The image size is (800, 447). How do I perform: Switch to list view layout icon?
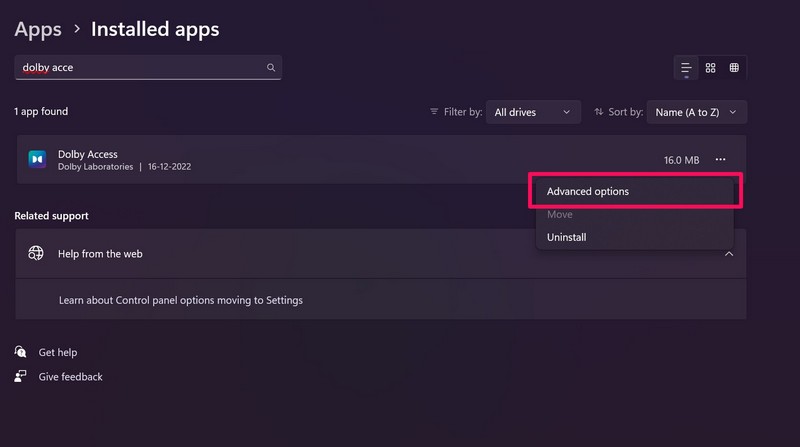tap(686, 68)
